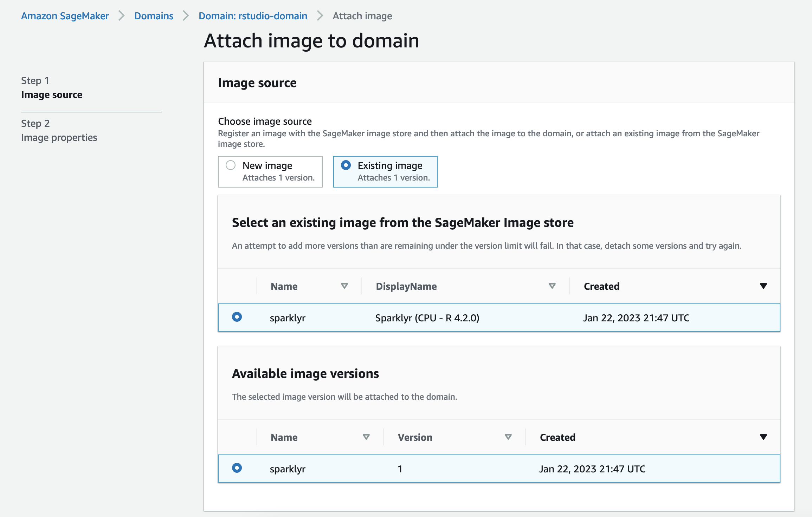Viewport: 812px width, 517px height.
Task: Select sparklyr version 1 radio button
Action: tap(237, 468)
